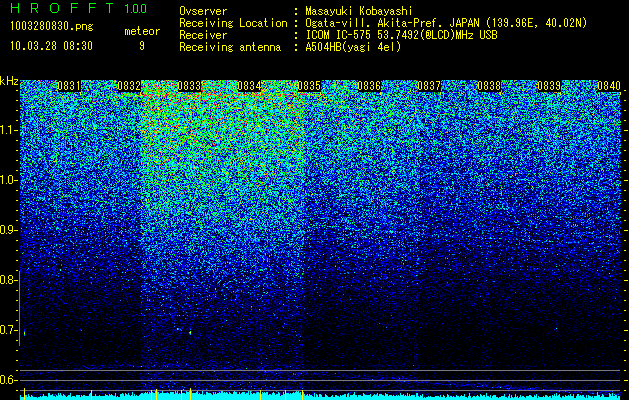Select the file name 1003280830.png
629x400 pixels.
pos(52,27)
